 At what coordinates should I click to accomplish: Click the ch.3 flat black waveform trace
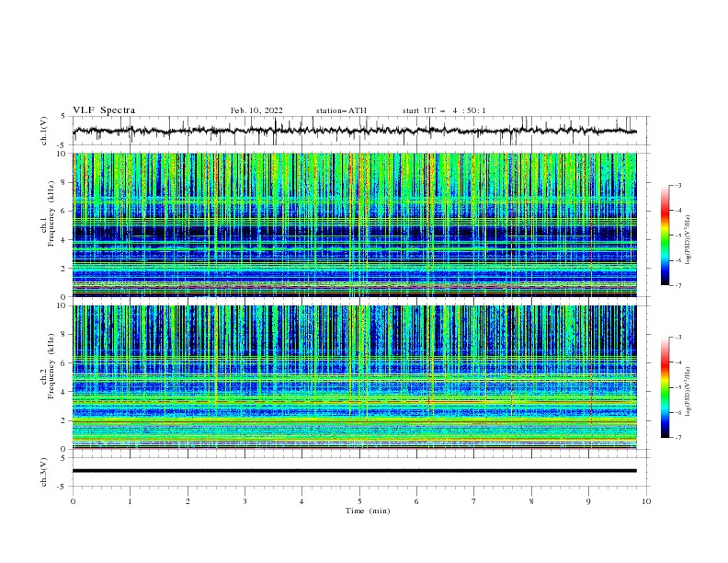(x=354, y=471)
